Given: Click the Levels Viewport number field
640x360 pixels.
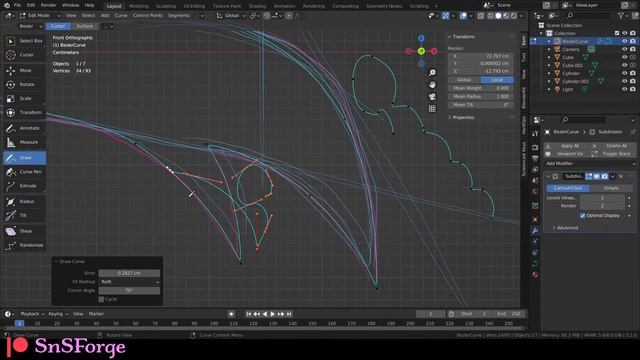Looking at the screenshot, I should 602,198.
